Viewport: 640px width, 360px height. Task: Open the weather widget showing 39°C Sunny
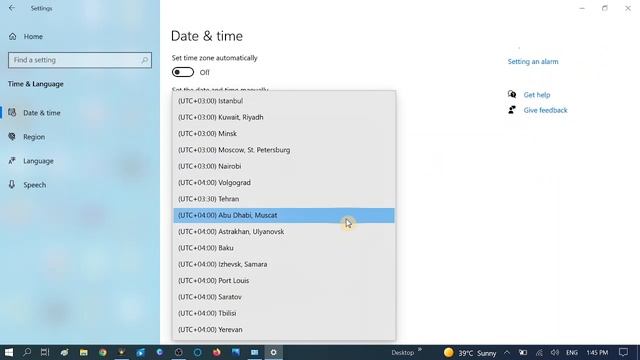pyautogui.click(x=470, y=353)
